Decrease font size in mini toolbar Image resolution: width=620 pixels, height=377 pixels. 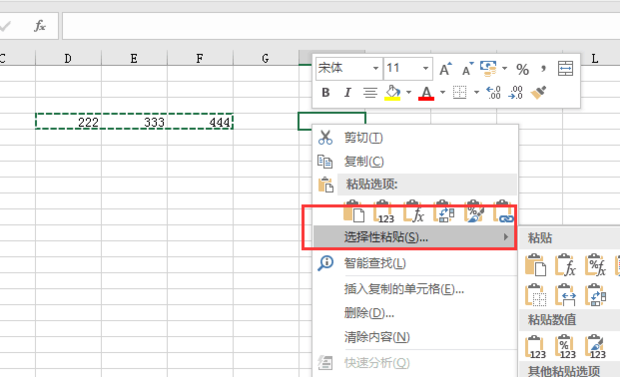467,69
